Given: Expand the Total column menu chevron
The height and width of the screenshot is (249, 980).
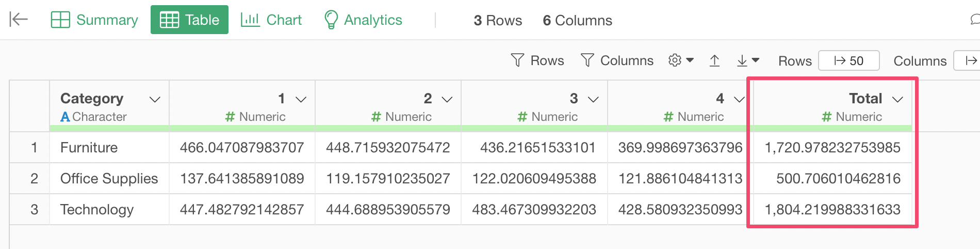Looking at the screenshot, I should coord(897,99).
